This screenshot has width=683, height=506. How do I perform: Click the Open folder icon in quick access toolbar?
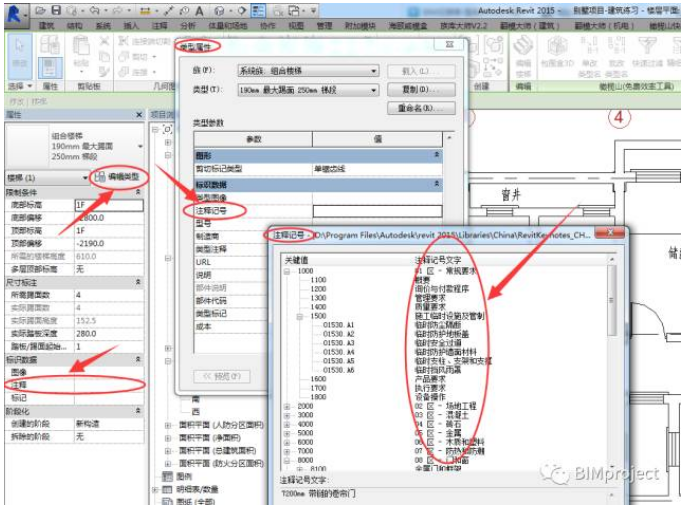point(41,10)
